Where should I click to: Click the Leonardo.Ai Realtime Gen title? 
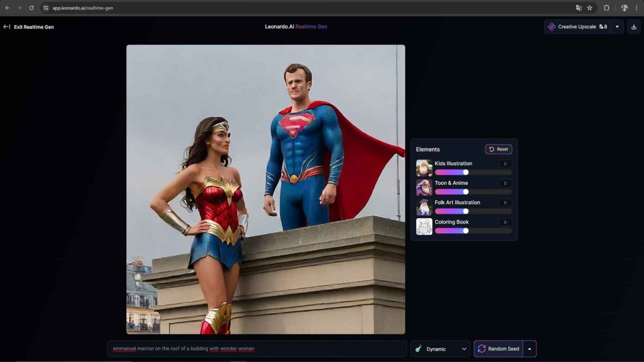click(x=296, y=26)
